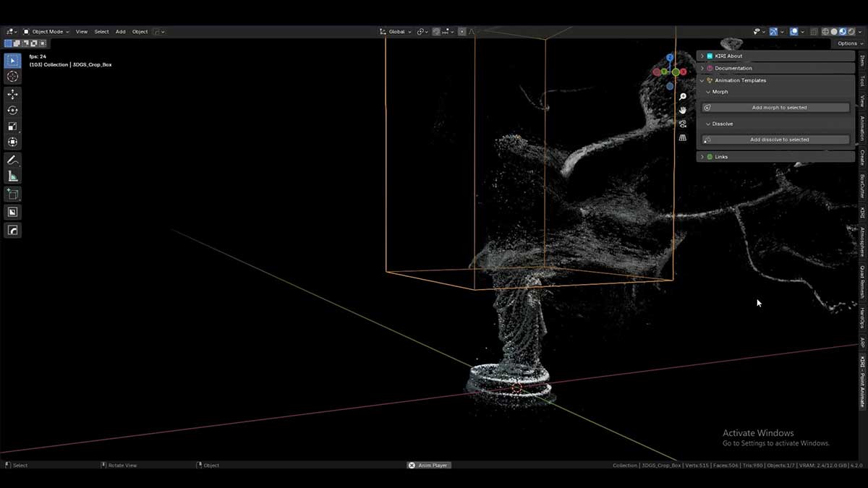The height and width of the screenshot is (488, 868).
Task: Select the Measure tool
Action: 12,175
